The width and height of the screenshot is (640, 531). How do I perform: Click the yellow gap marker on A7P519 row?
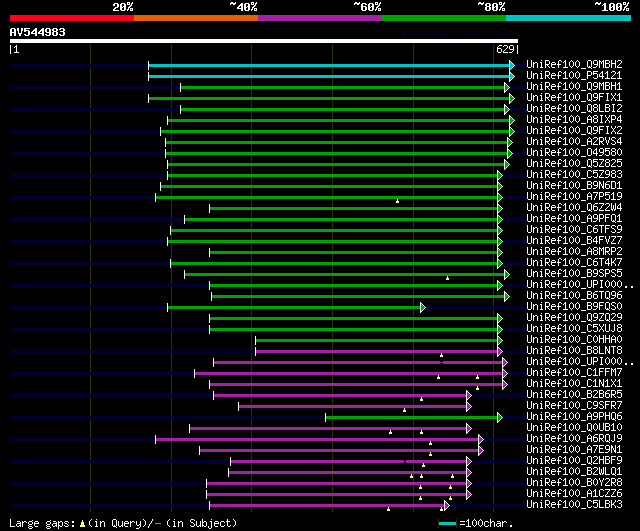point(397,201)
